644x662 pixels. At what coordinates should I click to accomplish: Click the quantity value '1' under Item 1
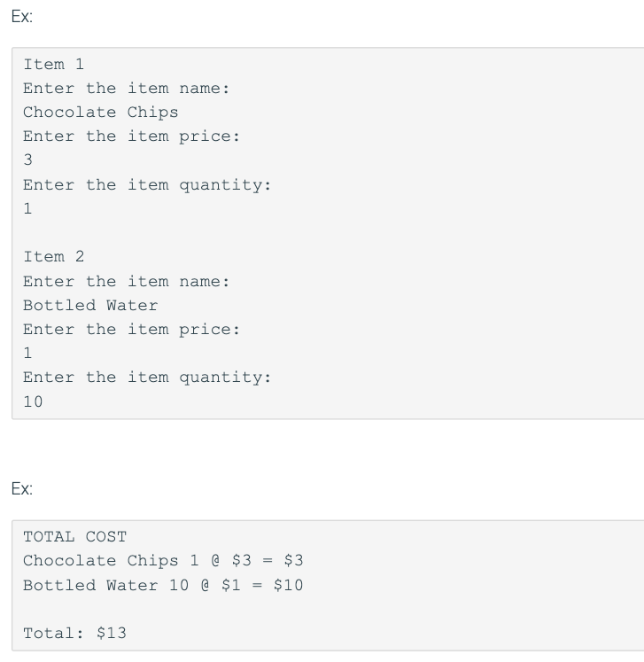pos(27,208)
